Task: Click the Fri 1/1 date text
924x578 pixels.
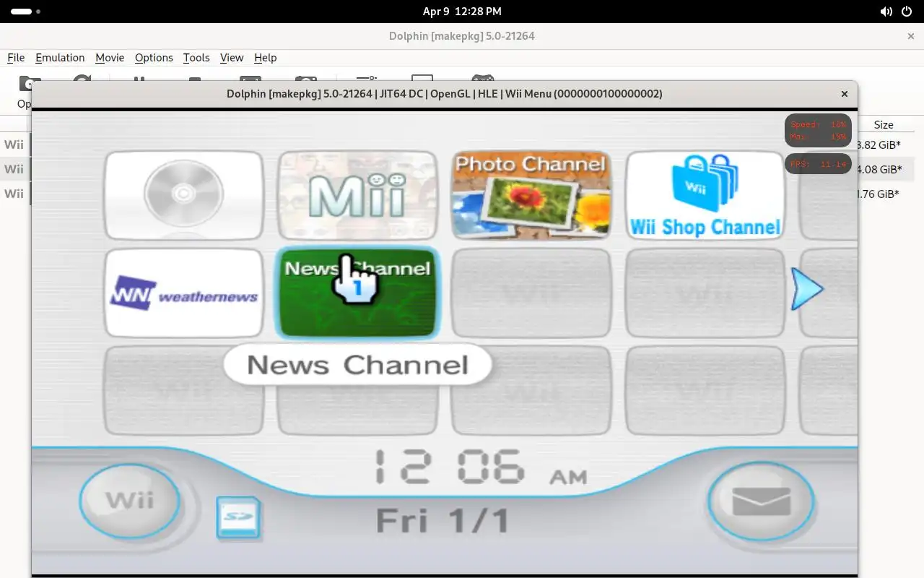Action: tap(443, 521)
